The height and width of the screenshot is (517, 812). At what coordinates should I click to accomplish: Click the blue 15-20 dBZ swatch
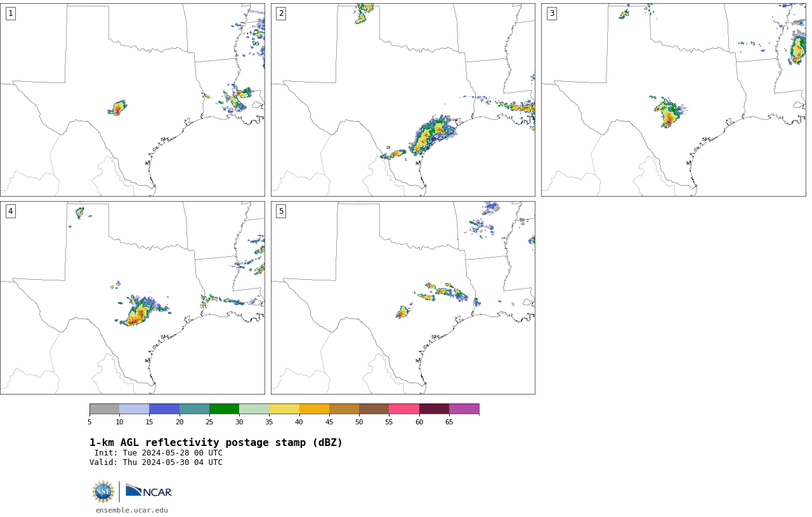pyautogui.click(x=164, y=409)
